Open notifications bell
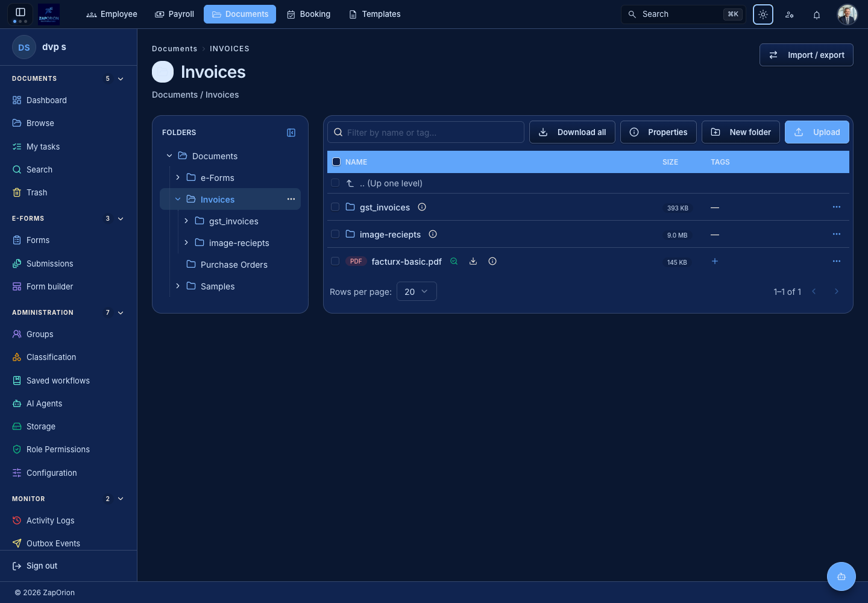The height and width of the screenshot is (603, 868). coord(817,14)
